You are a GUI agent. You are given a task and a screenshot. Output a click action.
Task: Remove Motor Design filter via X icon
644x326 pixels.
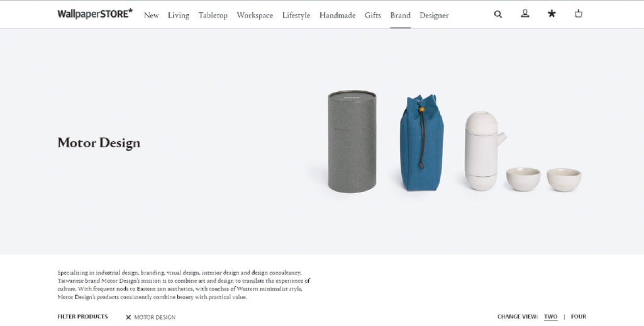pyautogui.click(x=128, y=317)
